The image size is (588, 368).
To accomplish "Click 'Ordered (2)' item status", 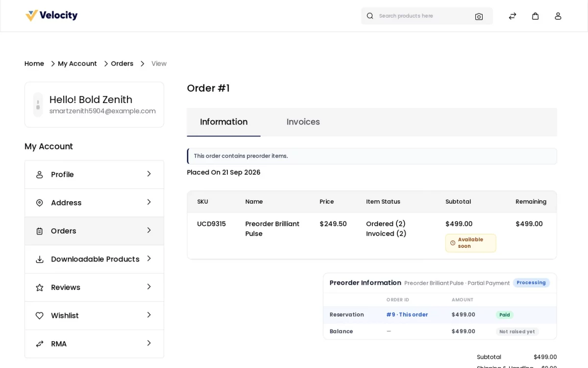I will point(386,224).
